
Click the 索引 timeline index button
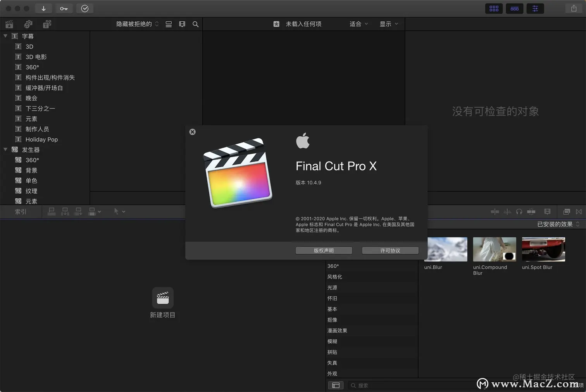click(x=21, y=211)
